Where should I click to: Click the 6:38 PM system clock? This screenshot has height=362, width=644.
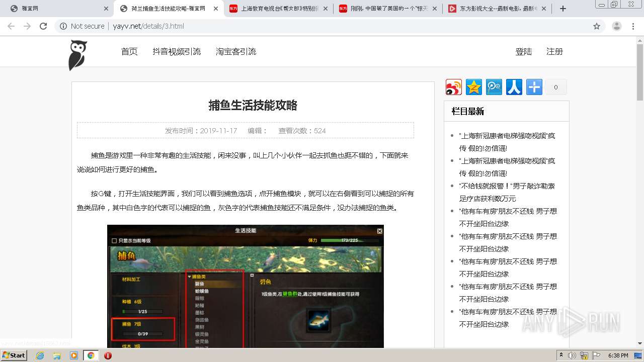point(618,355)
